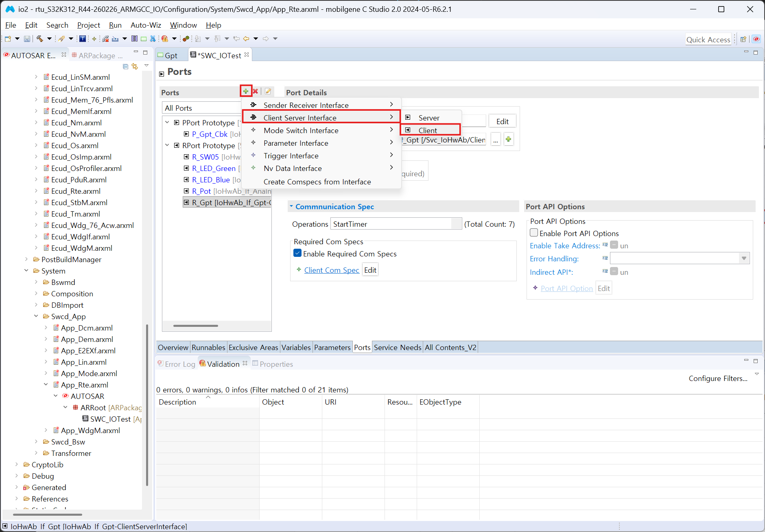This screenshot has width=765, height=532.
Task: Open the File menu
Action: tap(11, 25)
